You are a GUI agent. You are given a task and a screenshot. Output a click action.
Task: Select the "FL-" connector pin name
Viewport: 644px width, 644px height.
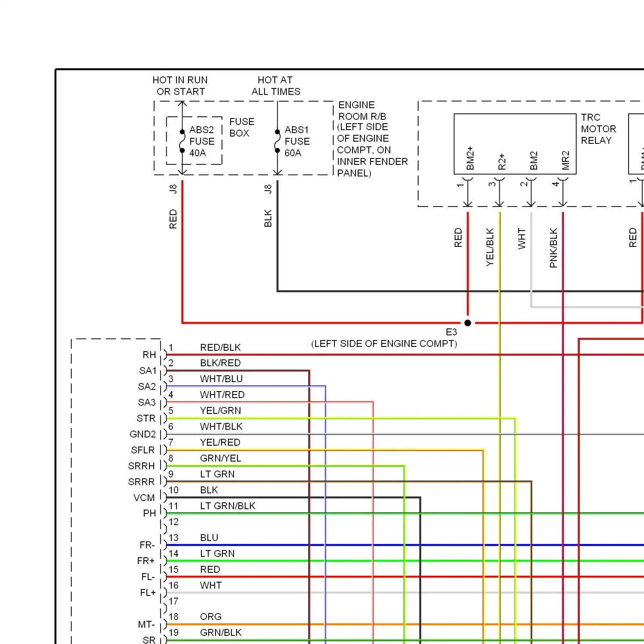148,577
